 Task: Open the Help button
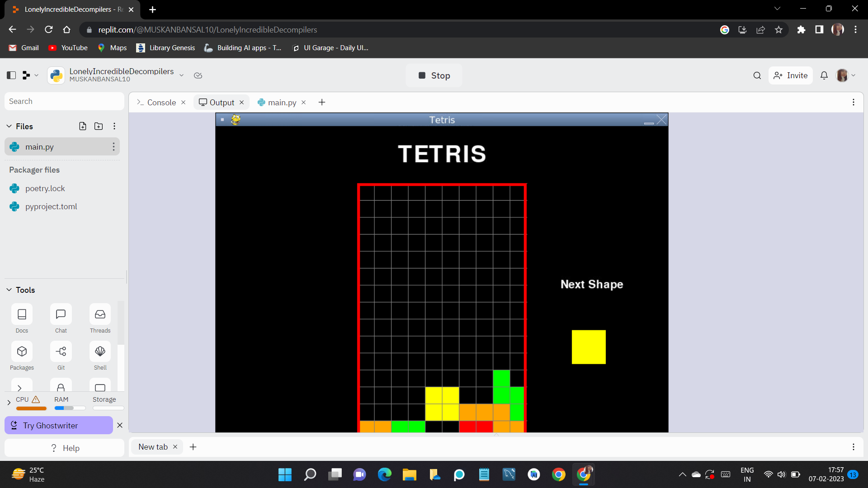[x=65, y=448]
